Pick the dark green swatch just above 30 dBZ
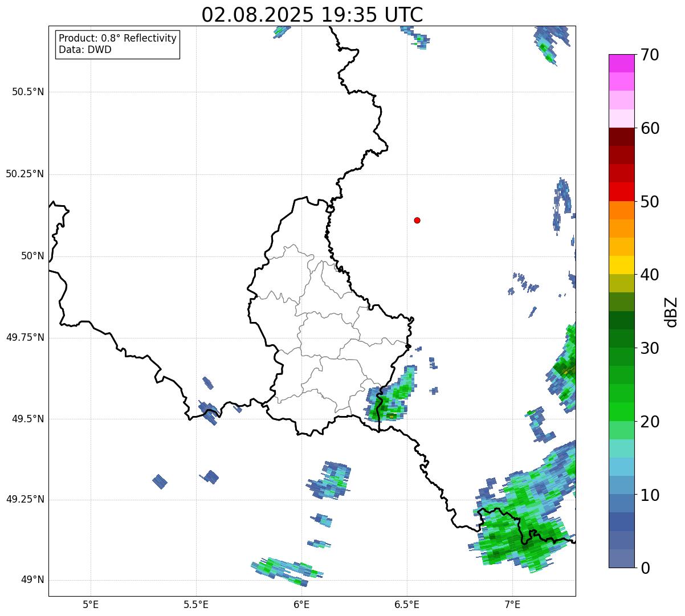 622,338
